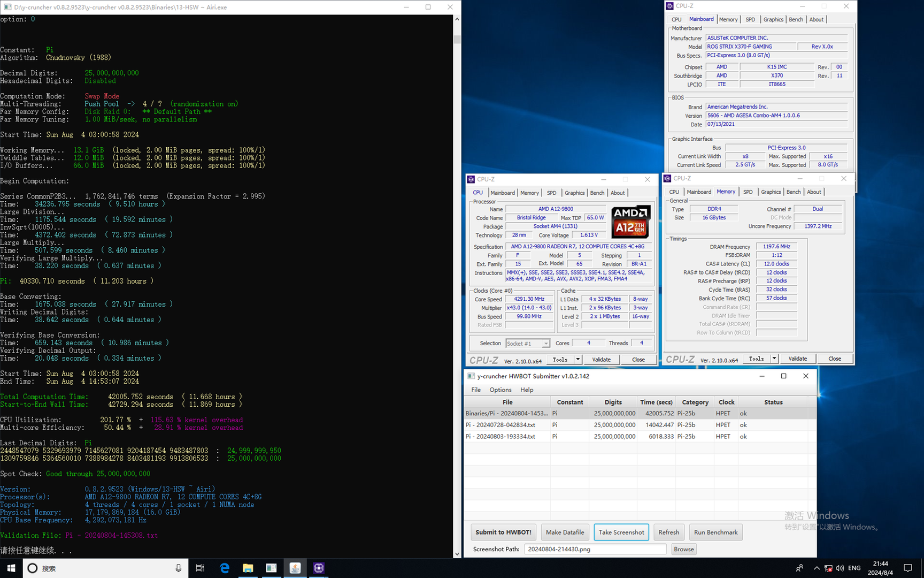
Task: Open Mainboard tab in CPU-Z CPU window
Action: pos(503,193)
